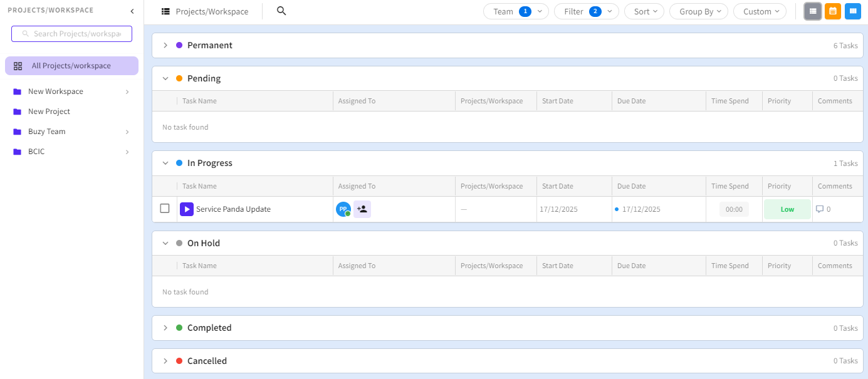The width and height of the screenshot is (868, 379).
Task: Open the Custom dropdown
Action: (x=760, y=11)
